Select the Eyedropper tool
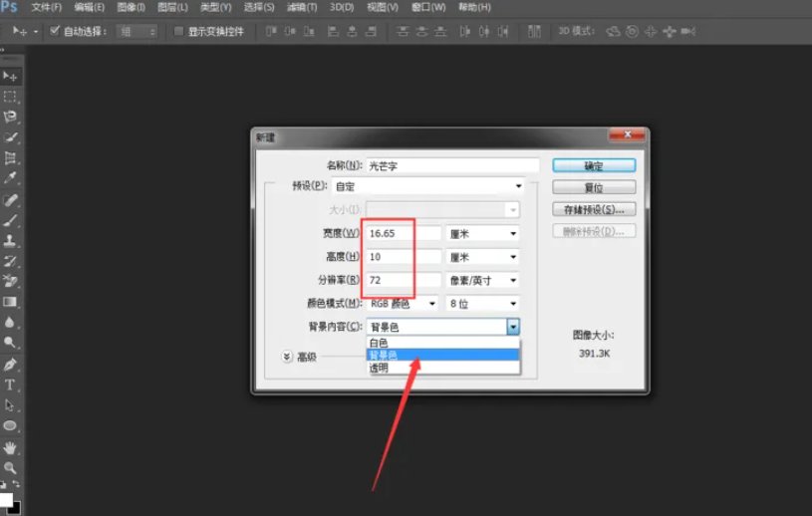 (x=10, y=178)
